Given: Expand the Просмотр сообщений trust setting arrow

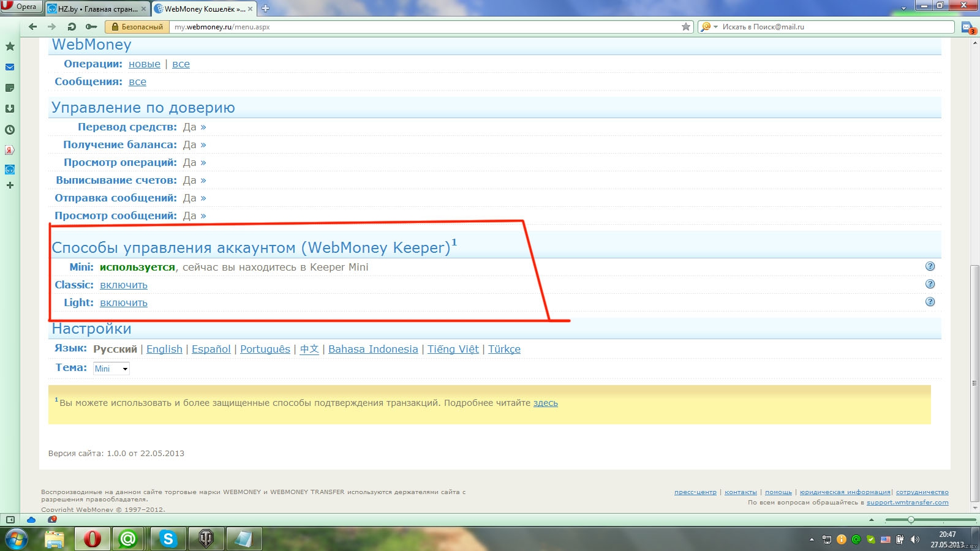Looking at the screenshot, I should [x=203, y=216].
